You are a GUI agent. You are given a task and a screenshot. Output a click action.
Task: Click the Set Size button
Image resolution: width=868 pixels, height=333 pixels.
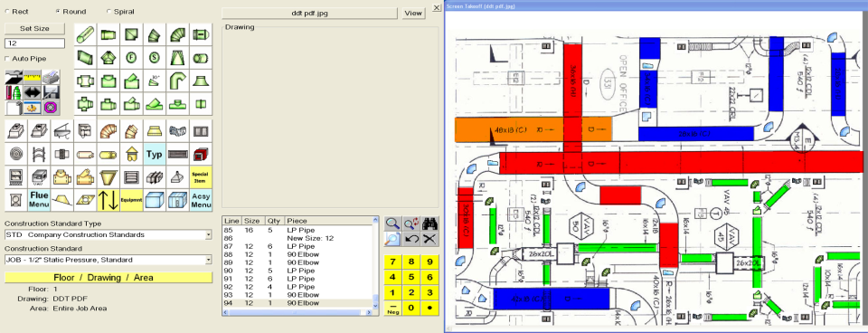coord(34,28)
